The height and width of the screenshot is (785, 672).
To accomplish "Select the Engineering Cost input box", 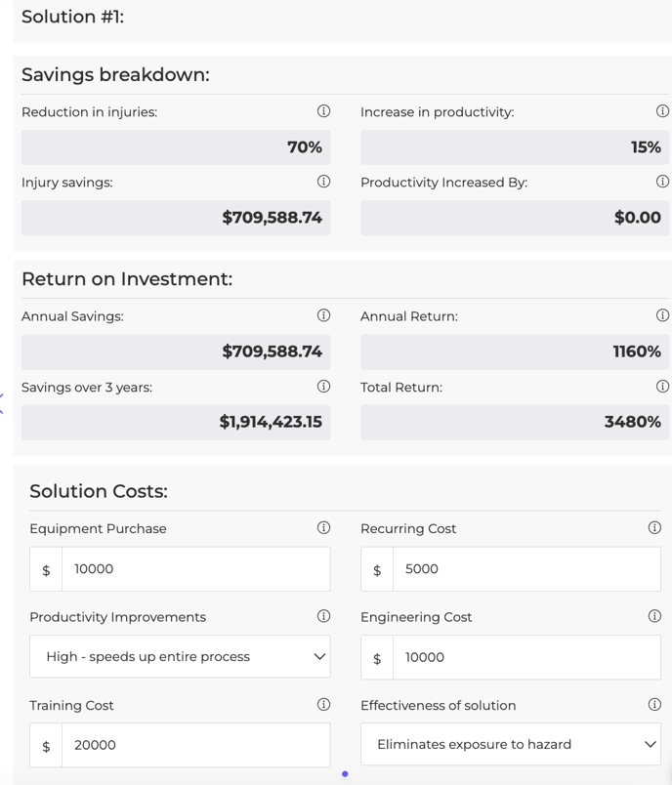I will click(526, 657).
